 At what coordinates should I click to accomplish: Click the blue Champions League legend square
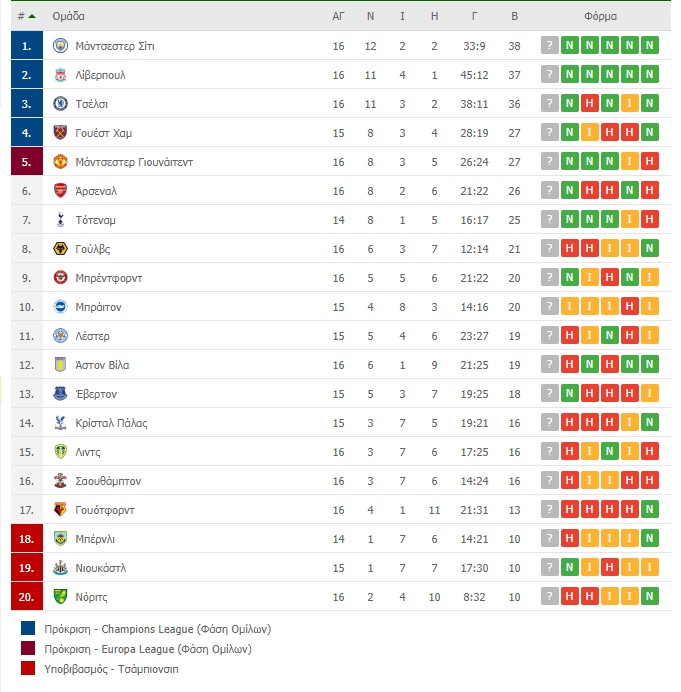pos(28,628)
